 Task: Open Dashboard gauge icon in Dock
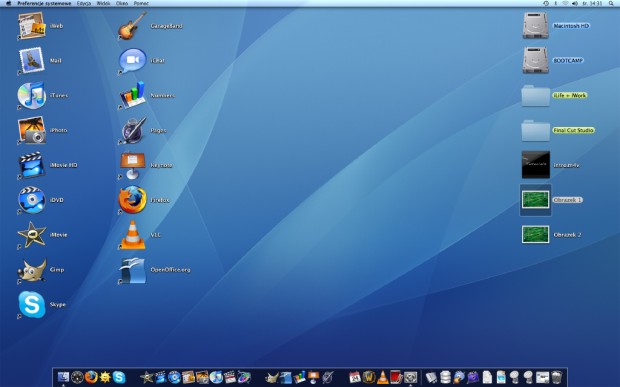(77, 377)
